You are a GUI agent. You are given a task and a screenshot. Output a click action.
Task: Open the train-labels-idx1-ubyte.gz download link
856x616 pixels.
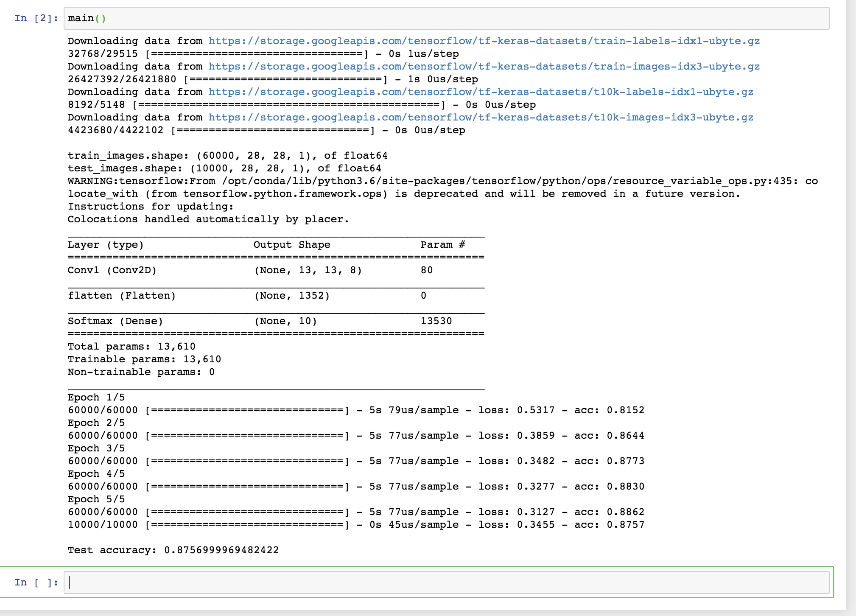[x=484, y=41]
